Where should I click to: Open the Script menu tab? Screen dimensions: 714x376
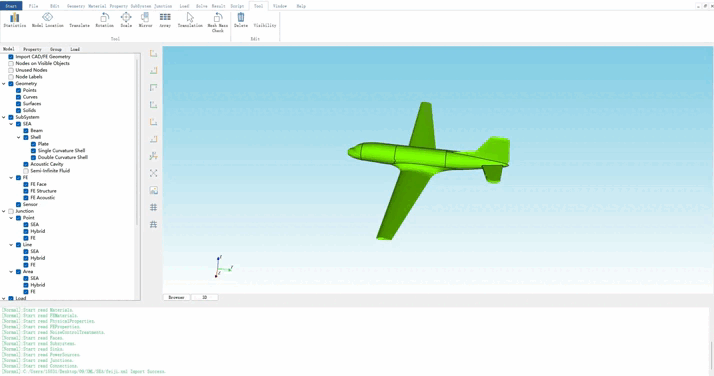click(x=237, y=6)
